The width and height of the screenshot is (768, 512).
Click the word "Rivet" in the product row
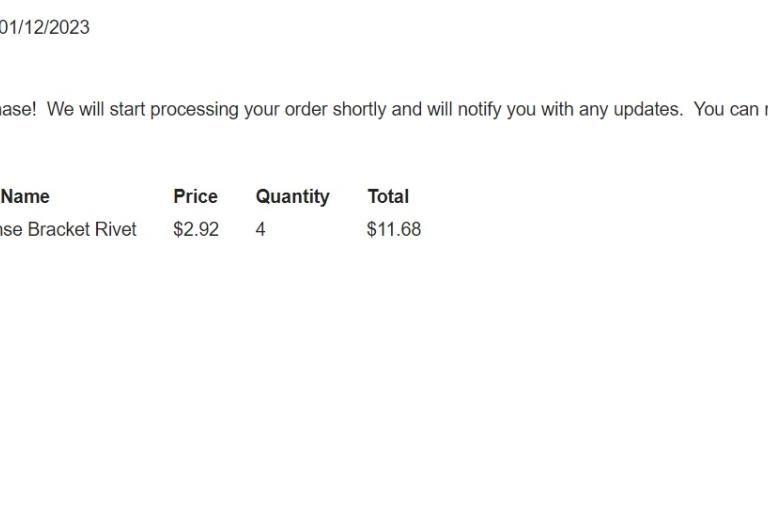point(115,229)
